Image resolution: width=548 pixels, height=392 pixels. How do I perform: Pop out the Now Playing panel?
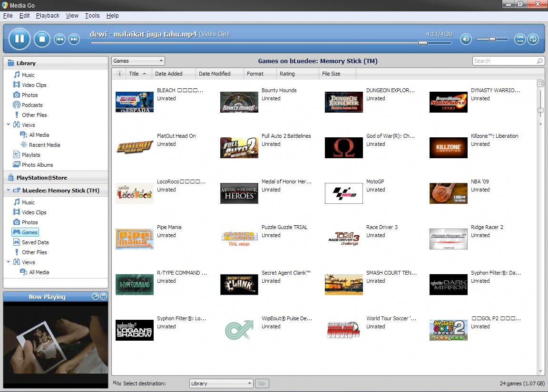pos(95,296)
